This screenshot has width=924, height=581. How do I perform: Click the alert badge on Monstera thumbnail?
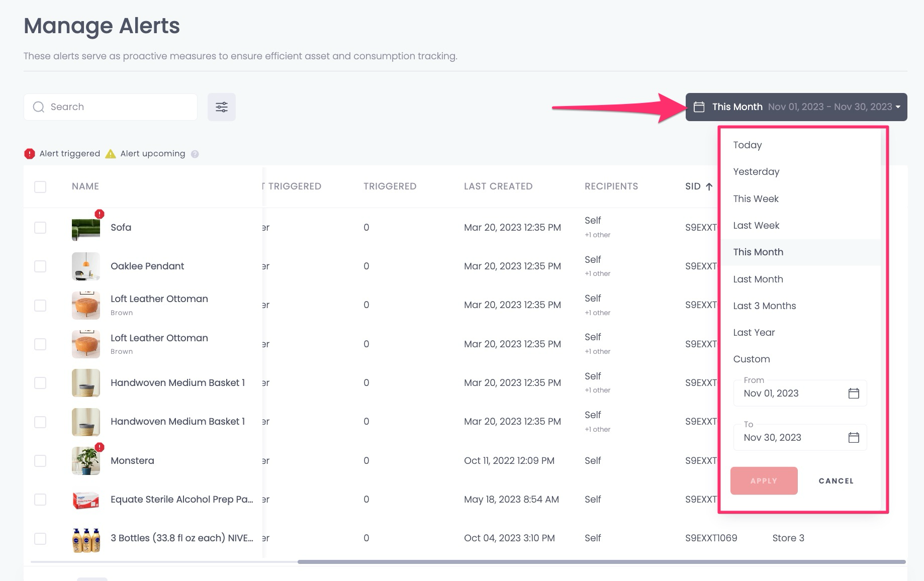100,447
